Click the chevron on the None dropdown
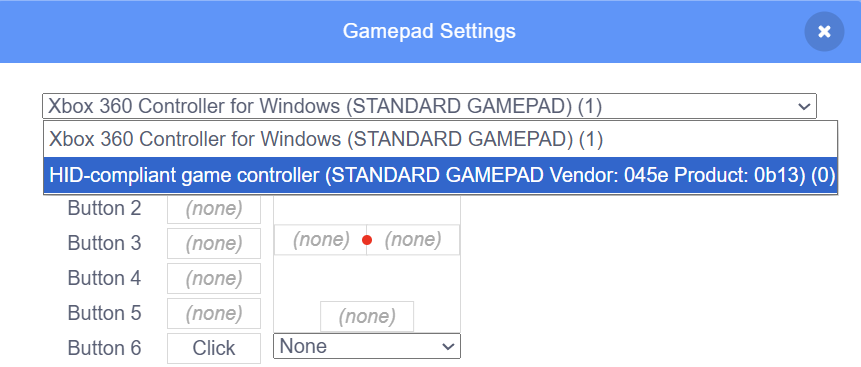 pyautogui.click(x=448, y=347)
